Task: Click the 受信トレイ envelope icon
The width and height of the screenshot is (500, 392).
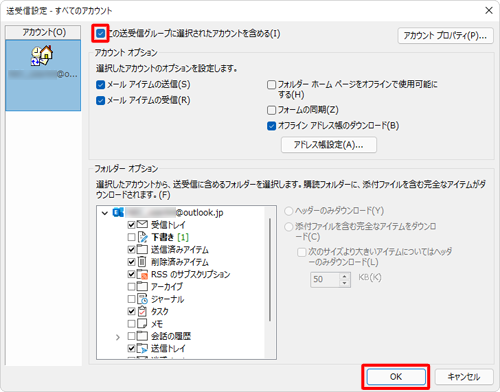Action: (x=142, y=224)
